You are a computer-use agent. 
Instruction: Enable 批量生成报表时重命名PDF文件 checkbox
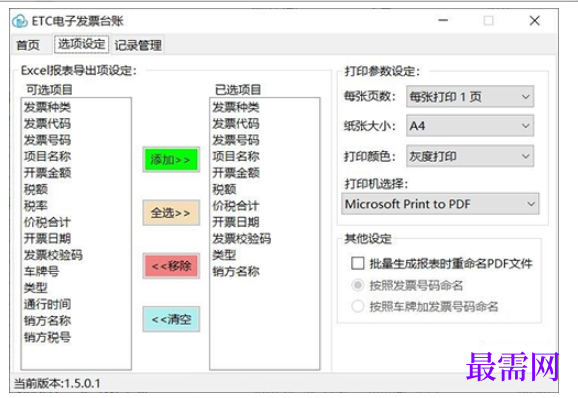click(358, 263)
